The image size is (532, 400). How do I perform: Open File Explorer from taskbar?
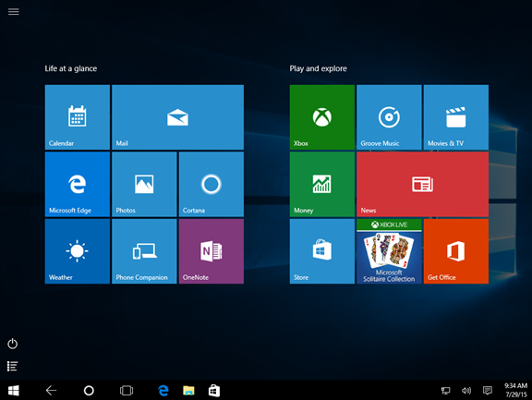coord(188,391)
